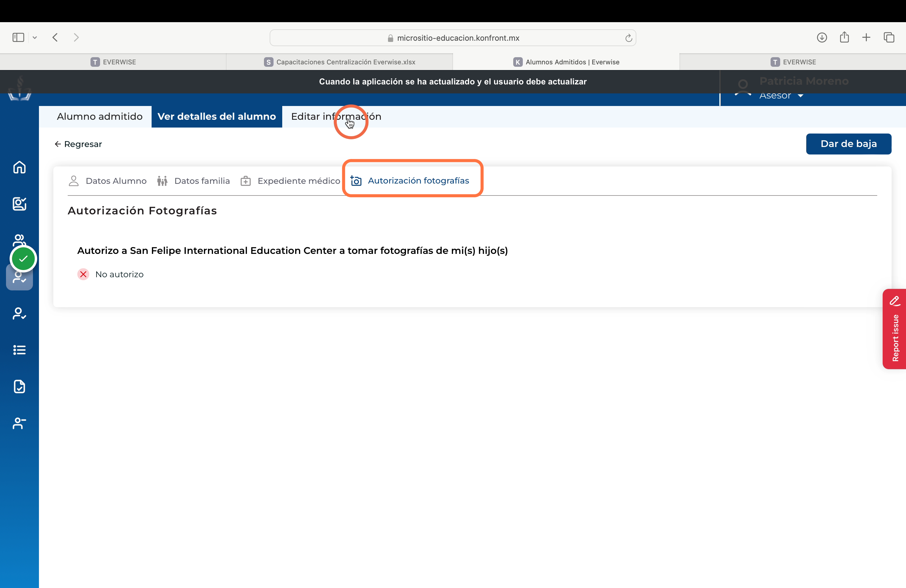This screenshot has width=906, height=588.
Task: Open the document check icon in sidebar
Action: [19, 387]
